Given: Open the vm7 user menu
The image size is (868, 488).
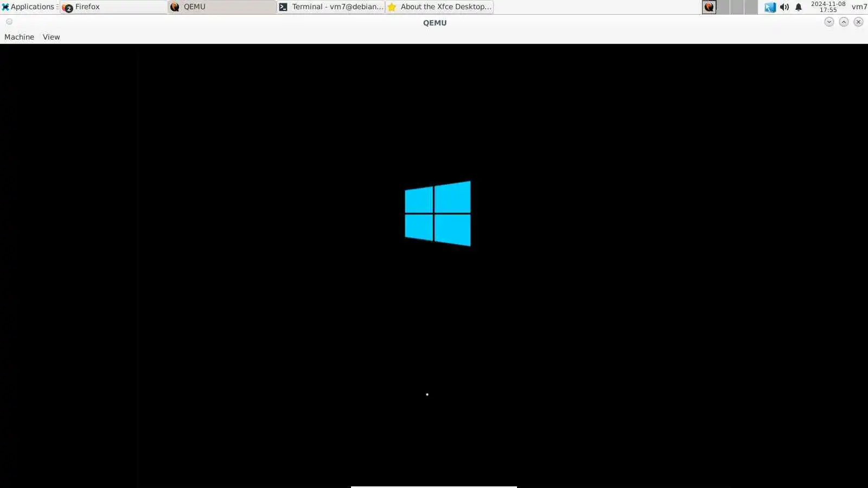Looking at the screenshot, I should (x=859, y=7).
